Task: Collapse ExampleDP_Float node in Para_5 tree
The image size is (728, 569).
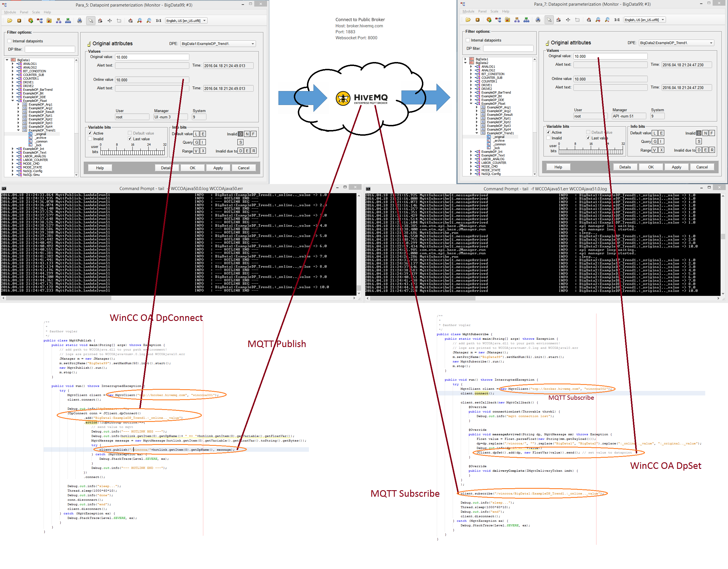Action: coord(13,101)
